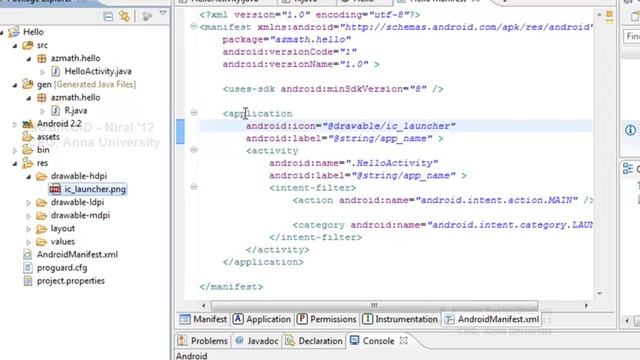Image resolution: width=640 pixels, height=360 pixels.
Task: Fold the intent-filter element in editor
Action: [194, 187]
